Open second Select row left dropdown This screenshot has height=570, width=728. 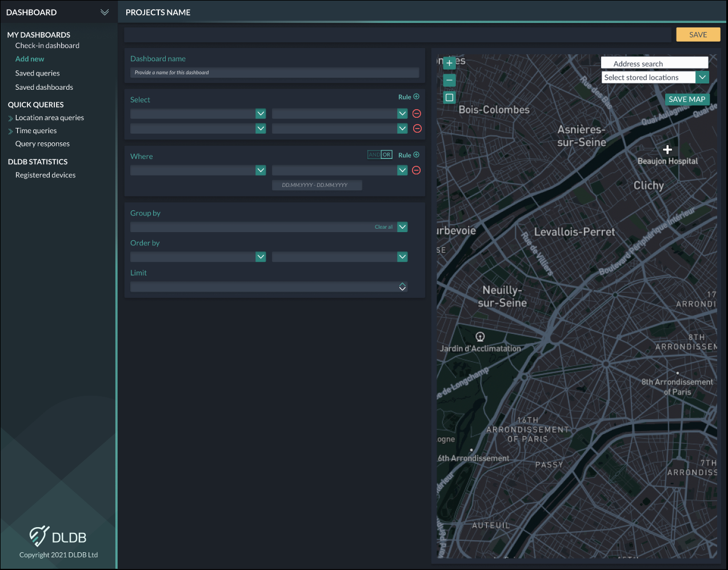[x=261, y=129]
